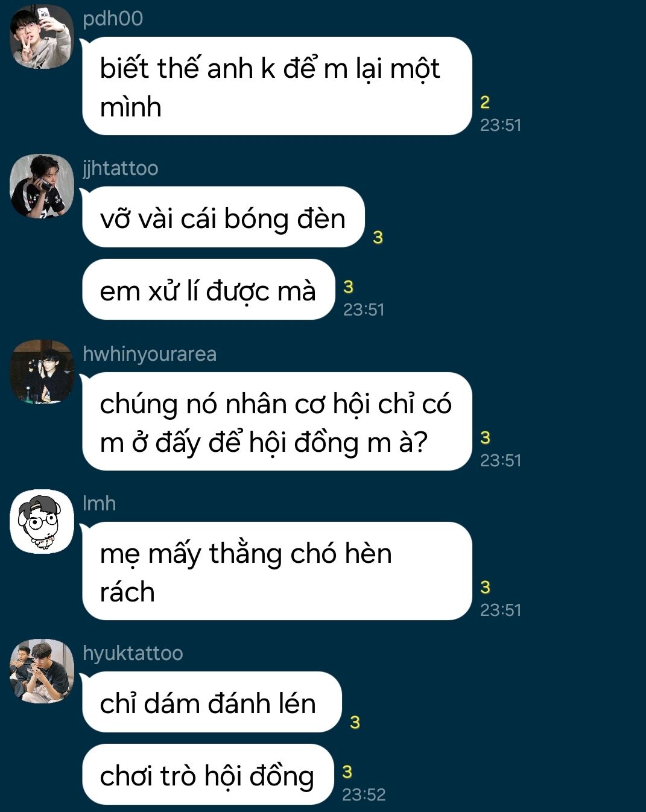View hwhinyourarea's avatar photo
The image size is (646, 812).
pos(42,372)
